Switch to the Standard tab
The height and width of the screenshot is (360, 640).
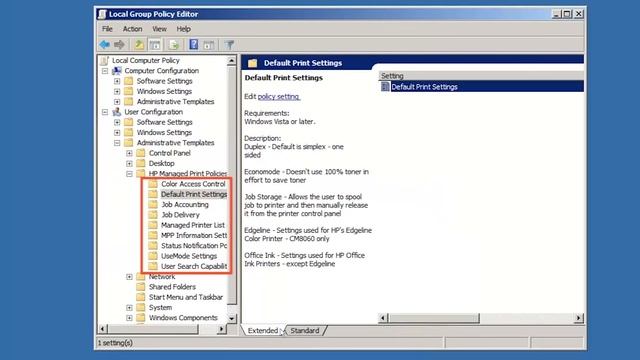(305, 331)
